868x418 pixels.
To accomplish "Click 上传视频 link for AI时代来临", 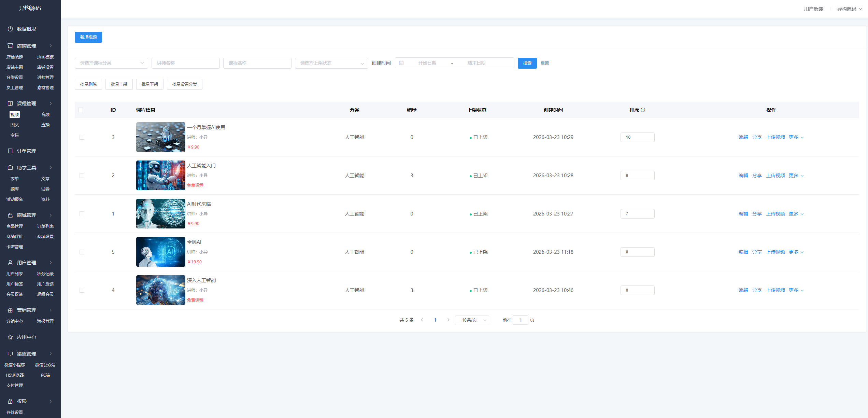I will point(775,214).
